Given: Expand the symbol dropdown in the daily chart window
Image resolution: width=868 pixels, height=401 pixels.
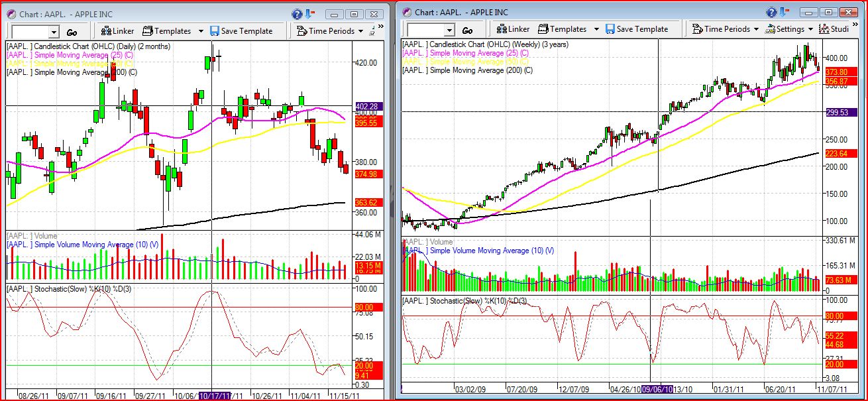Looking at the screenshot, I should [x=54, y=32].
